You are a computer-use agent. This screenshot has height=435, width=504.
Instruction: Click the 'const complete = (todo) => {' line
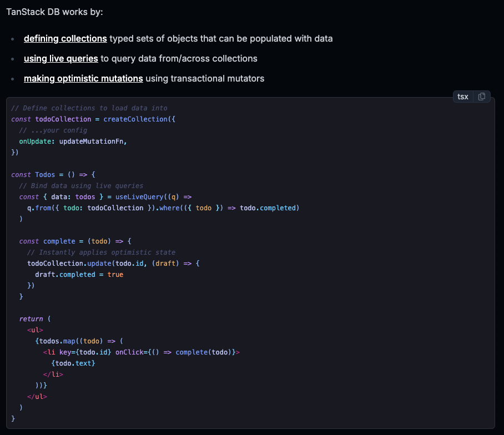[75, 241]
